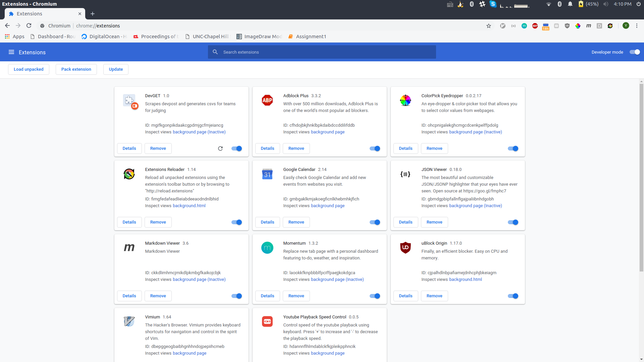Open Details for Markdown Viewer

(129, 296)
